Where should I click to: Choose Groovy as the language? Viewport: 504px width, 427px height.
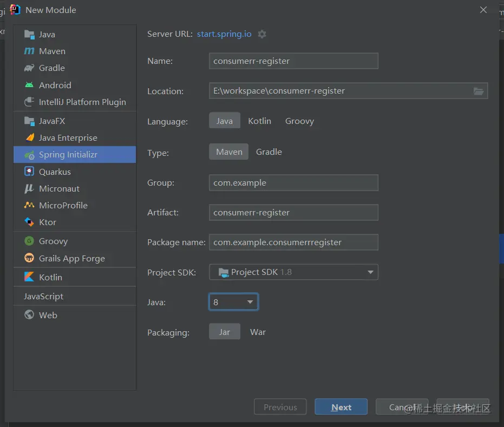pos(299,121)
